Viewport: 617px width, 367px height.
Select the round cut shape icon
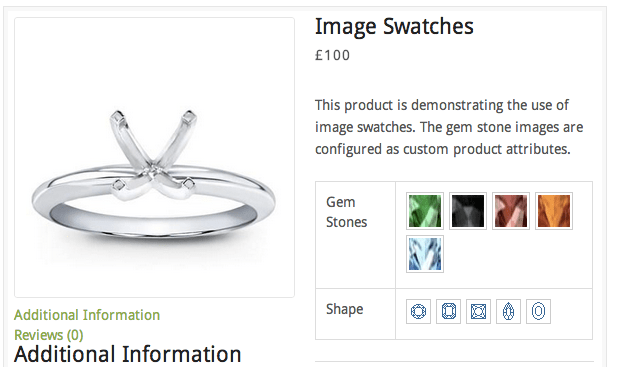[x=418, y=312]
